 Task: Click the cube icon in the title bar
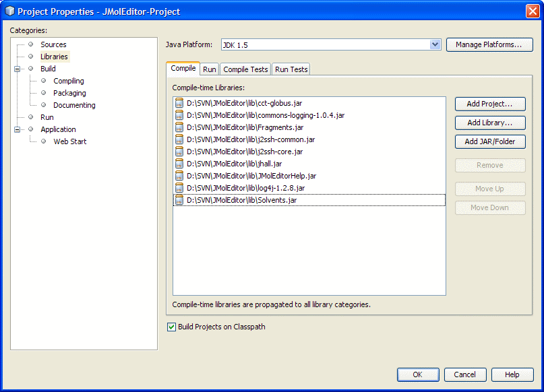click(9, 11)
